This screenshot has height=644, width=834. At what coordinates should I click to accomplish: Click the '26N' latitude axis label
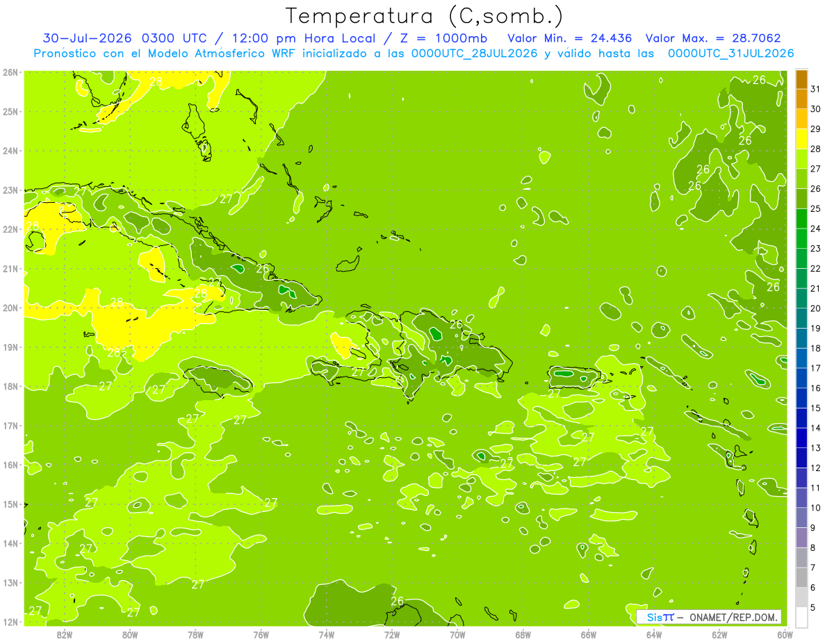[x=10, y=72]
